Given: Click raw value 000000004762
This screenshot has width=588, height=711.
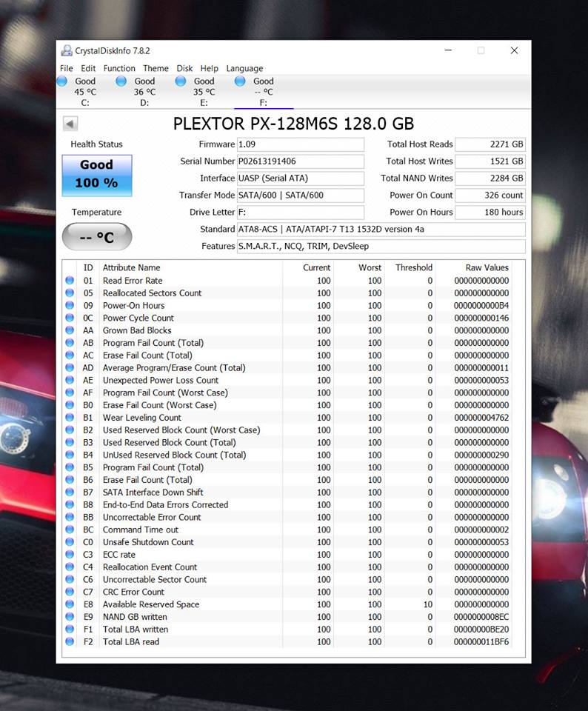Looking at the screenshot, I should (x=481, y=417).
